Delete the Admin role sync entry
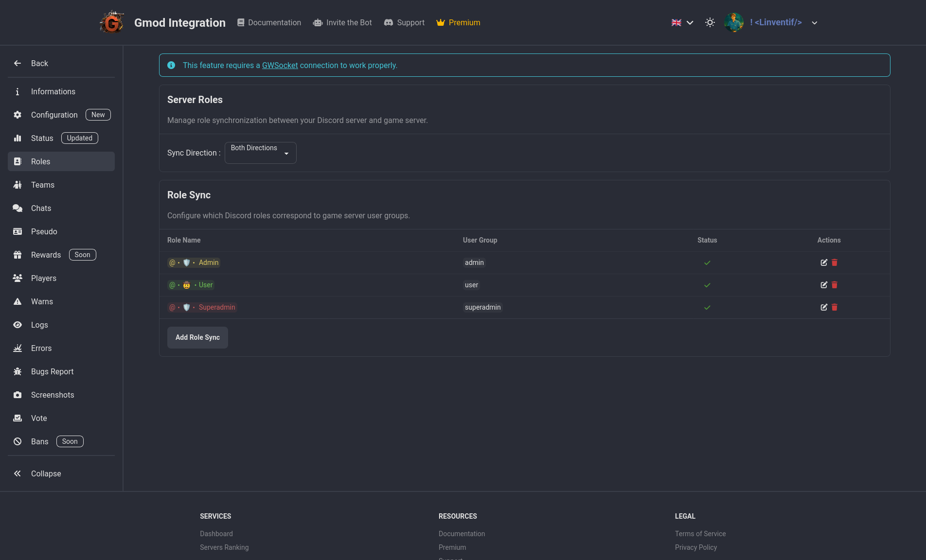 click(x=835, y=262)
